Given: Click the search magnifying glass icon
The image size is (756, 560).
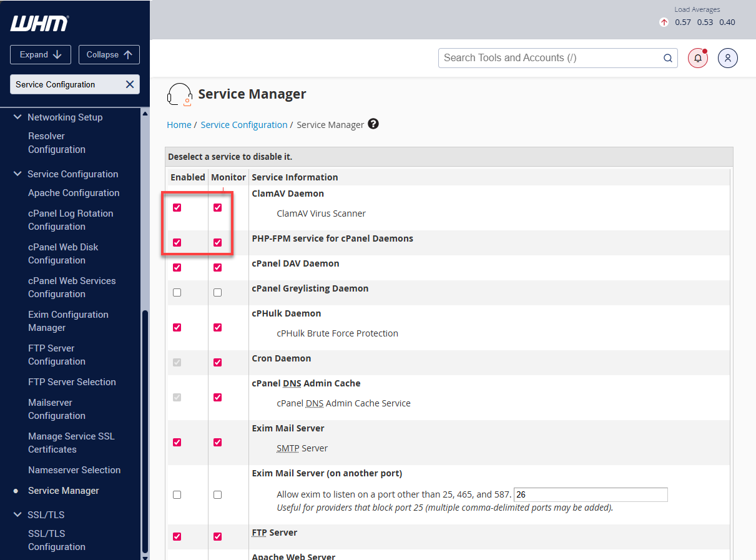Looking at the screenshot, I should pos(667,57).
